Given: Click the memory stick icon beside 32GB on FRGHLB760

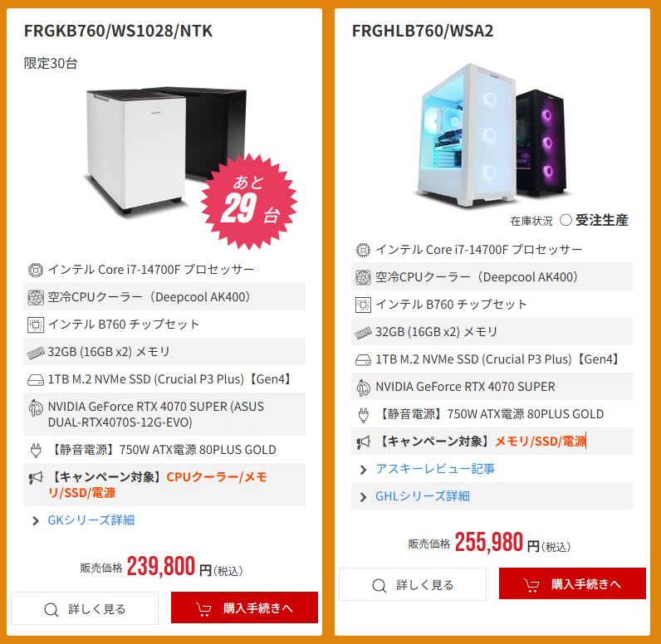Looking at the screenshot, I should (363, 333).
